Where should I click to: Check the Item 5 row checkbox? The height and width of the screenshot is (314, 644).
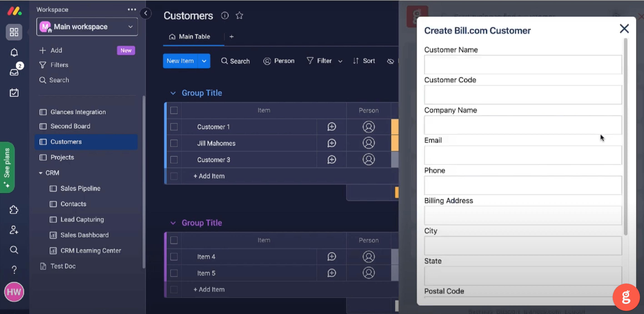174,273
